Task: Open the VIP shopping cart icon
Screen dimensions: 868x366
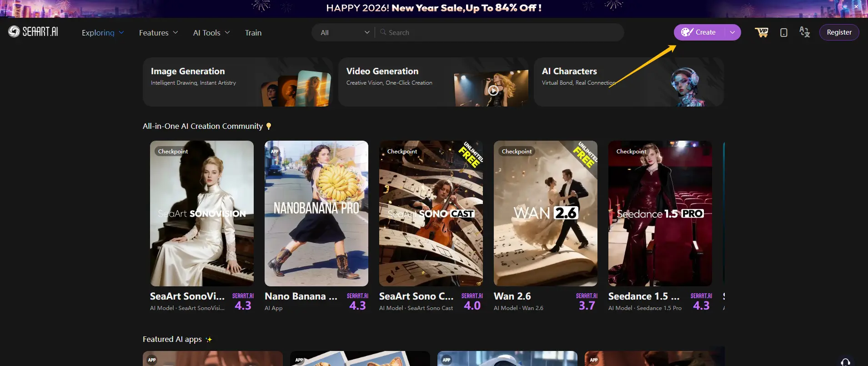Action: (x=762, y=32)
